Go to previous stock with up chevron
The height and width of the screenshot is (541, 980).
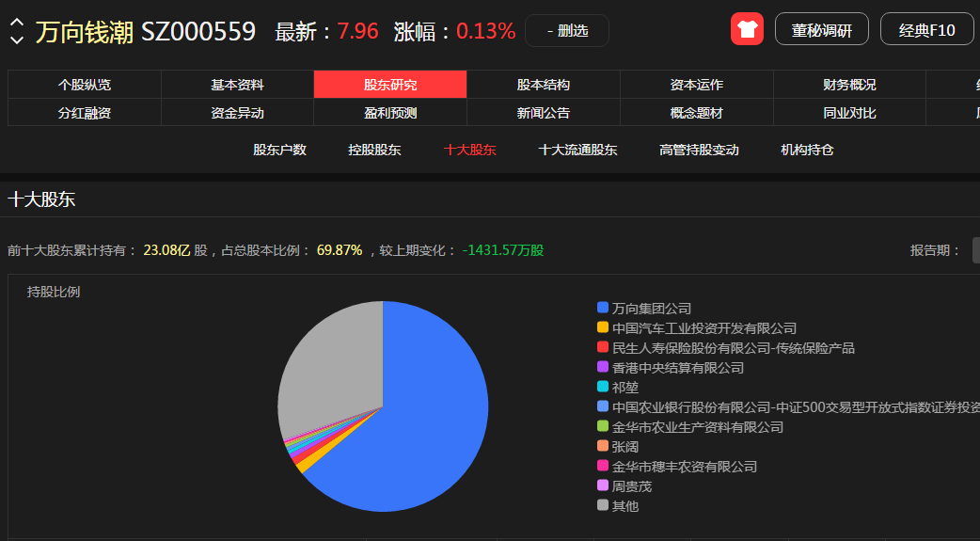[17, 23]
